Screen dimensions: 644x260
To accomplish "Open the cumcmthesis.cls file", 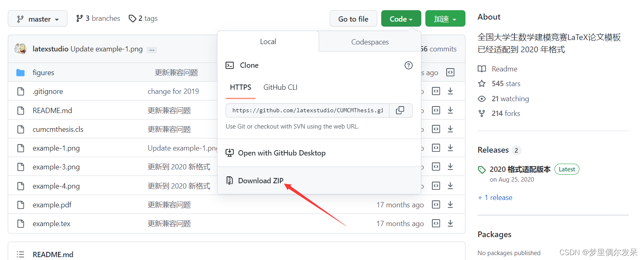I will (x=58, y=129).
